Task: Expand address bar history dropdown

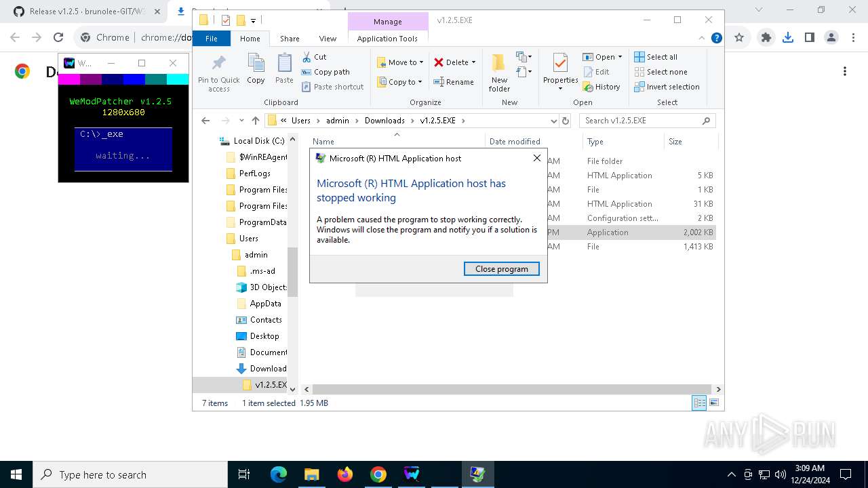Action: click(x=554, y=121)
